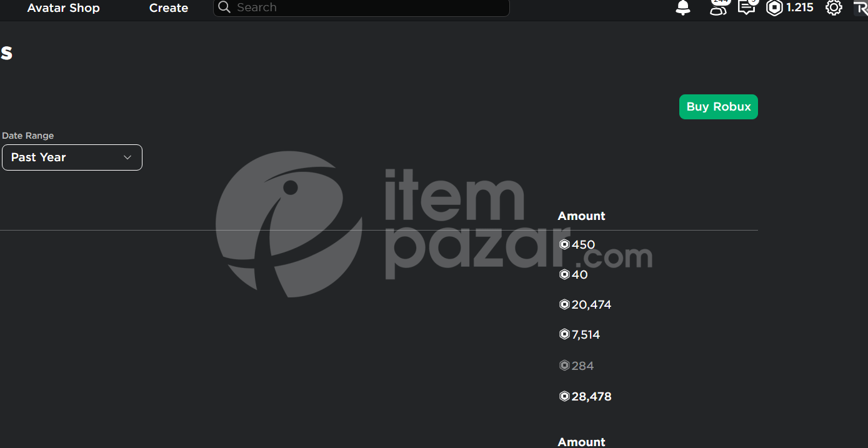The image size is (868, 448).
Task: Click the first Amount column header
Action: pyautogui.click(x=582, y=216)
